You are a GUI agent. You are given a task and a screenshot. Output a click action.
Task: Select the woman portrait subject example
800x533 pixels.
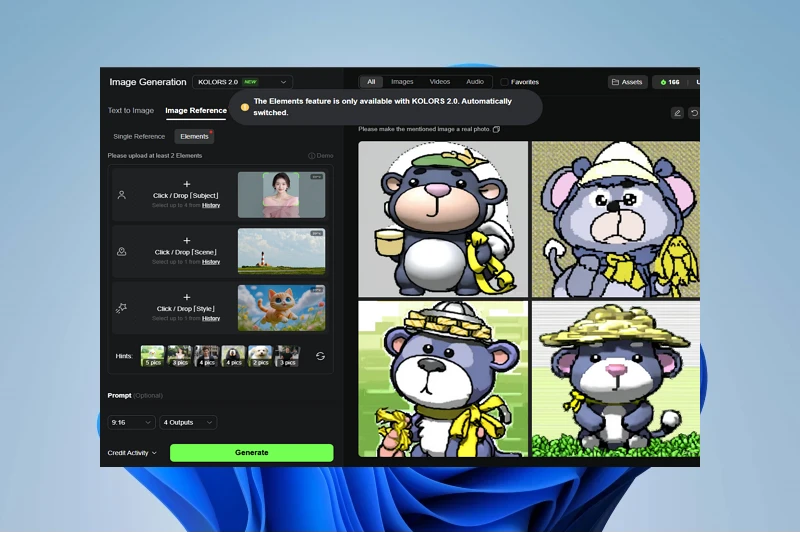[x=281, y=195]
